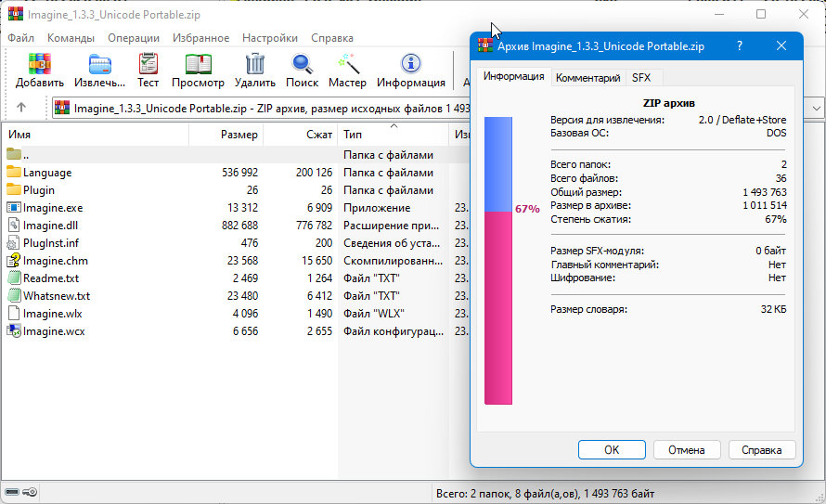Viewport: 826px width, 504px height.
Task: Select the Информация tab in dialog
Action: [513, 76]
